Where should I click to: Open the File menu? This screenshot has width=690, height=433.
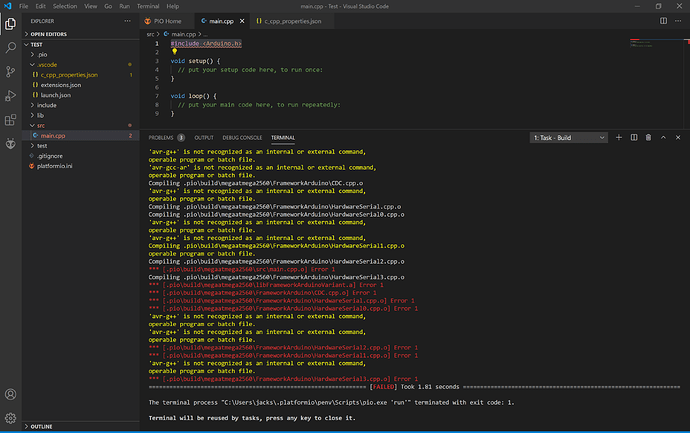point(24,6)
